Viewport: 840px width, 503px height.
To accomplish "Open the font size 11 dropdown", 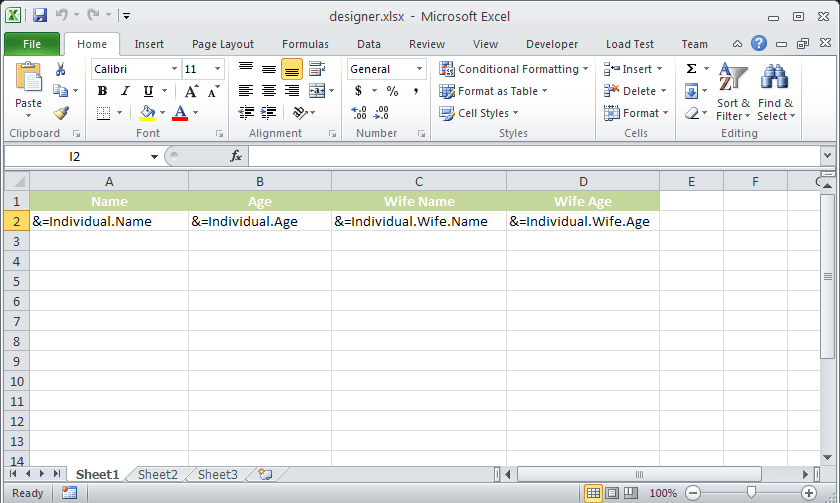I will click(x=217, y=69).
